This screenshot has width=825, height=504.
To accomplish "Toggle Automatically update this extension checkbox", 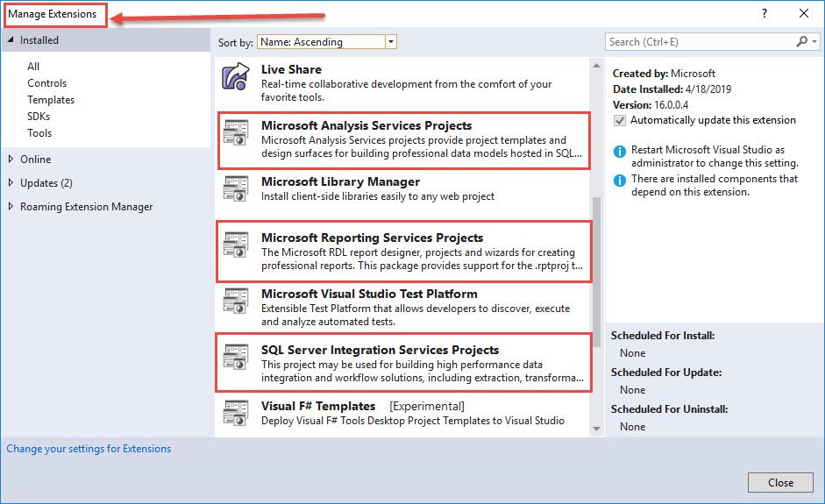I will click(x=620, y=120).
